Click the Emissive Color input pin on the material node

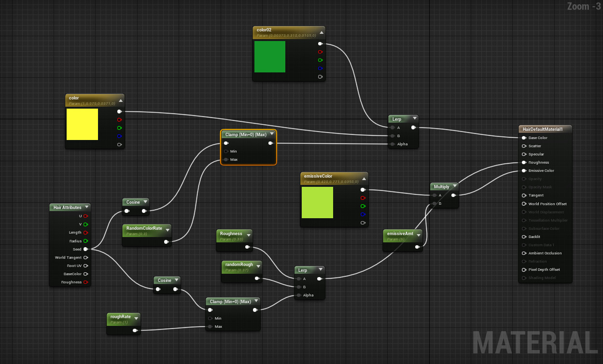click(x=524, y=170)
